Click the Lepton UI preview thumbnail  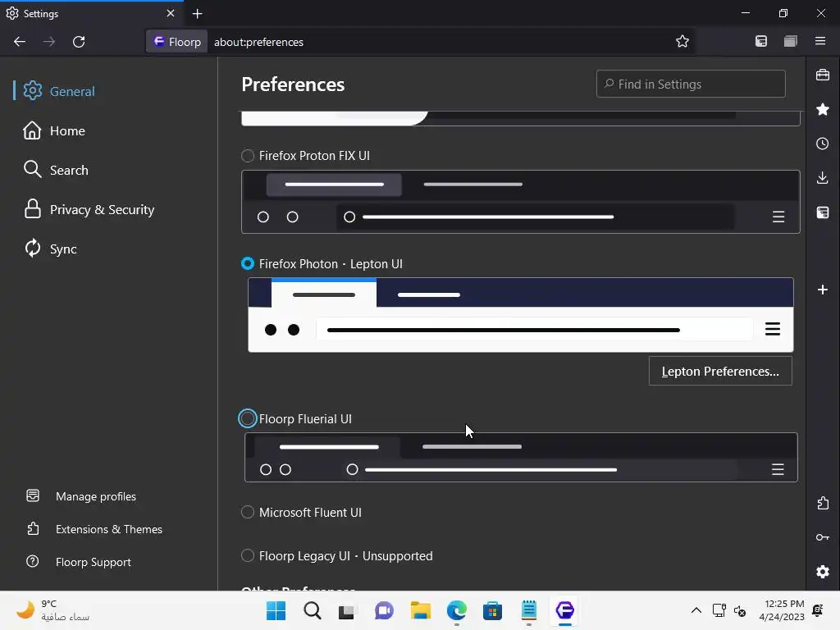coord(521,315)
